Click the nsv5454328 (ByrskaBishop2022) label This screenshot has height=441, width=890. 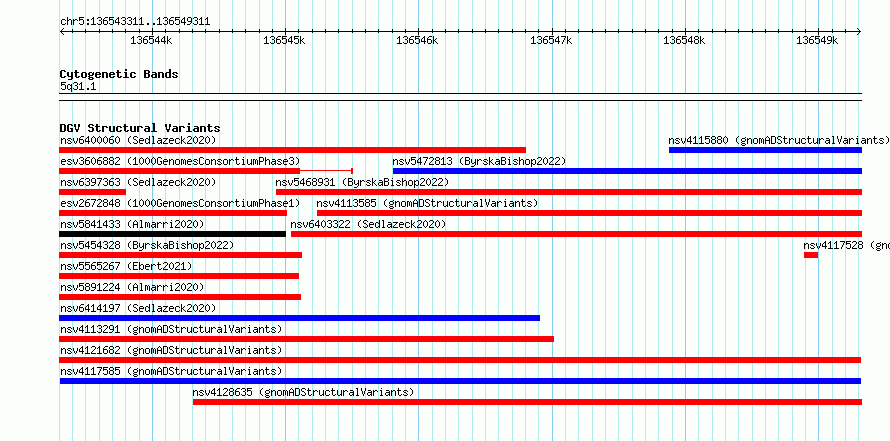coord(147,245)
